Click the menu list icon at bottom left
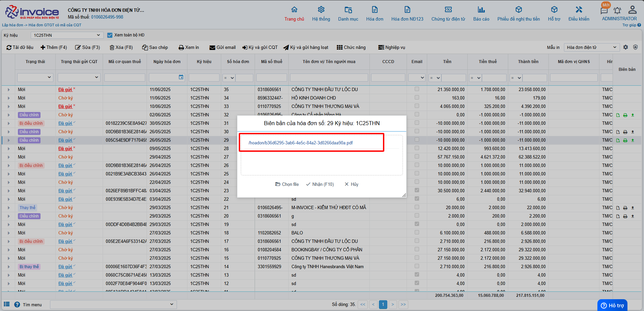 pyautogui.click(x=7, y=304)
